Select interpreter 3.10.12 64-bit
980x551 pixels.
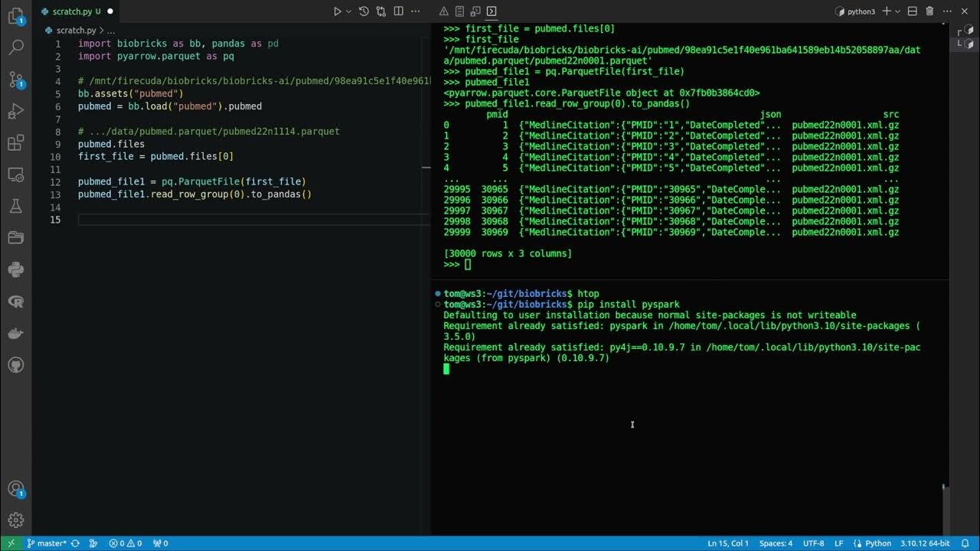click(x=925, y=543)
